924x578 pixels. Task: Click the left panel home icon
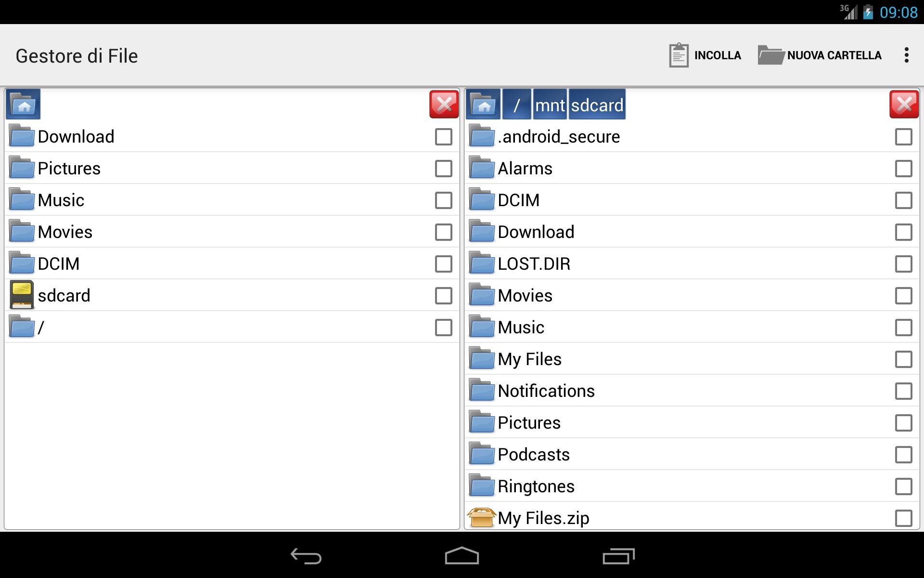(23, 104)
